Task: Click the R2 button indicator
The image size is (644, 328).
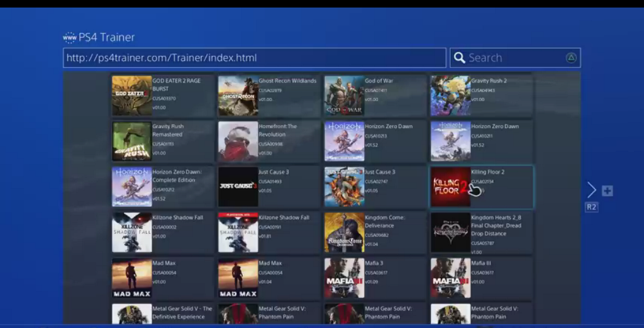Action: tap(591, 207)
